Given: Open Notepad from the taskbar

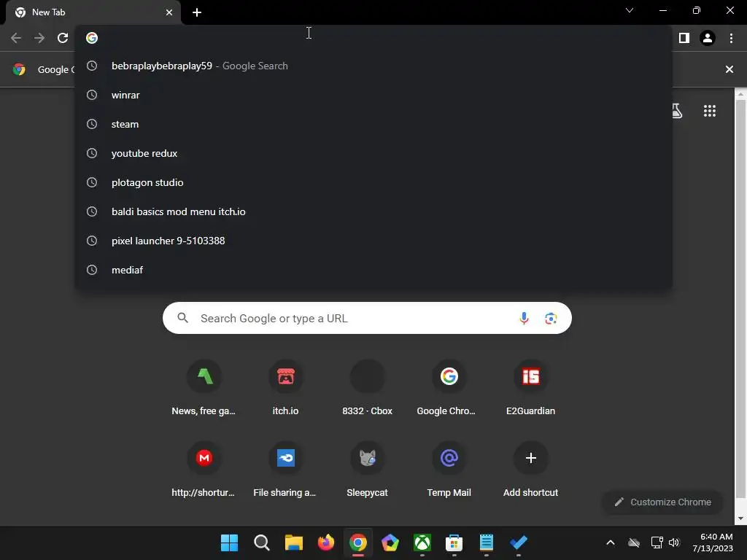Looking at the screenshot, I should pos(487,542).
